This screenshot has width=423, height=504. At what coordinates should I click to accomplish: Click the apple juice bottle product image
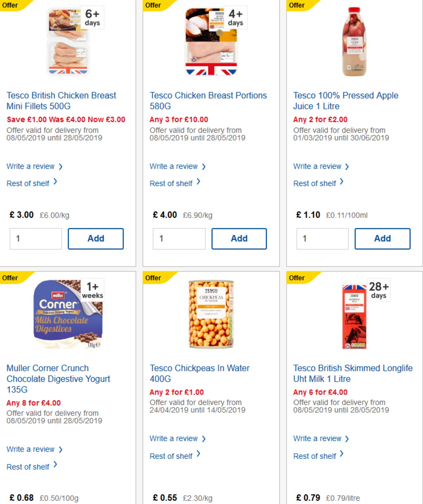click(x=355, y=42)
